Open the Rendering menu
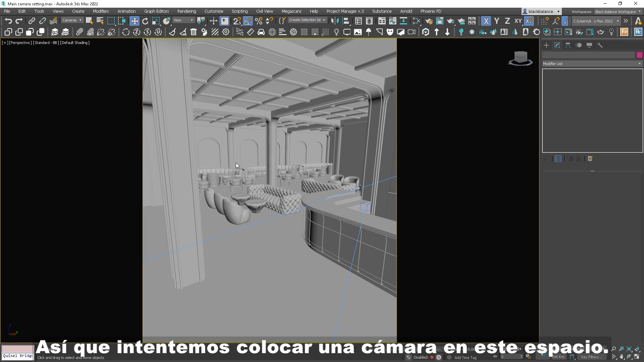Image resolution: width=644 pixels, height=362 pixels. click(x=186, y=11)
